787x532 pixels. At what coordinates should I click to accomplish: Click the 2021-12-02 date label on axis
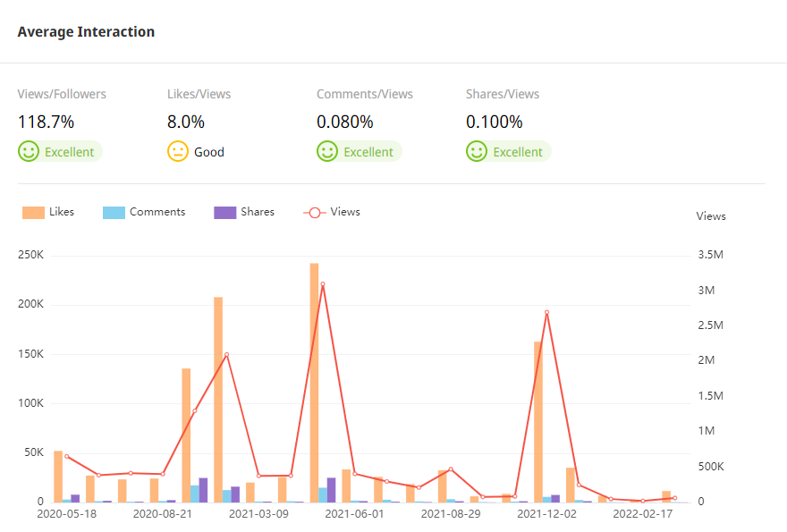(x=547, y=514)
